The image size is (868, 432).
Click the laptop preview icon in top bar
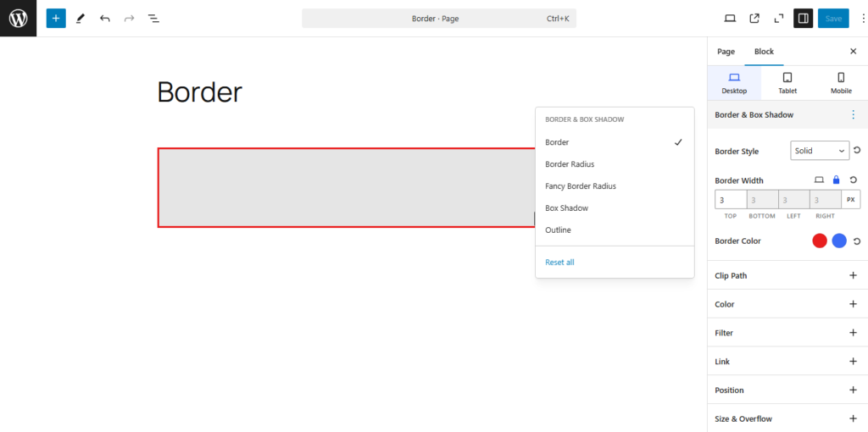coord(730,19)
